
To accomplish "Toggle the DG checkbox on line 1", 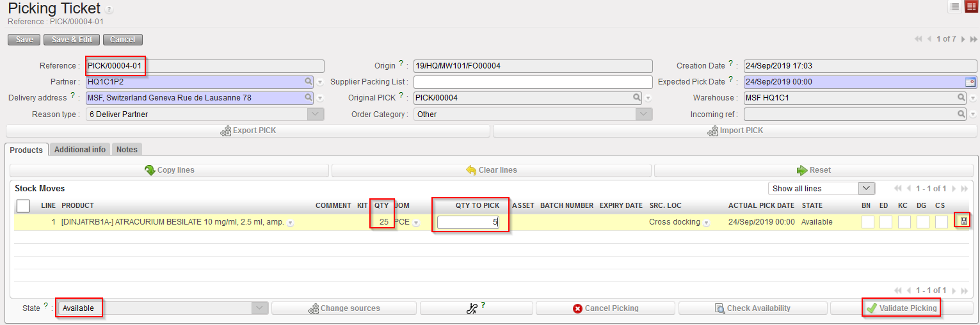I will (x=922, y=222).
